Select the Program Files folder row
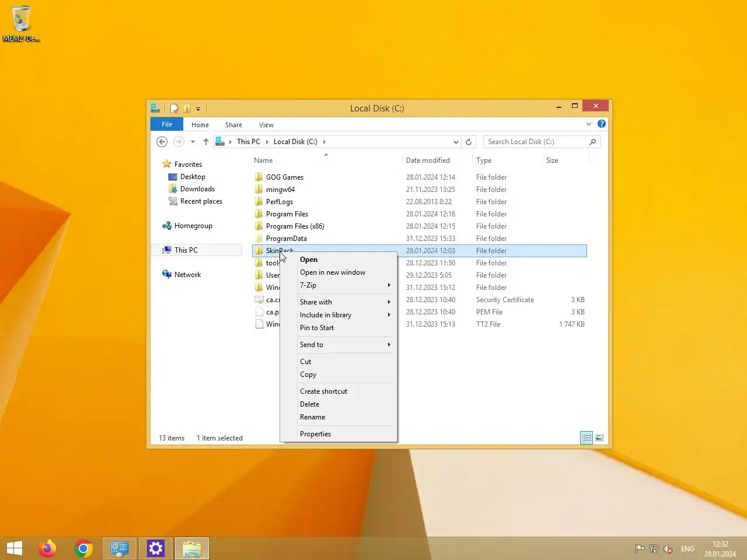Screen dimensions: 747x560 (420, 214)
